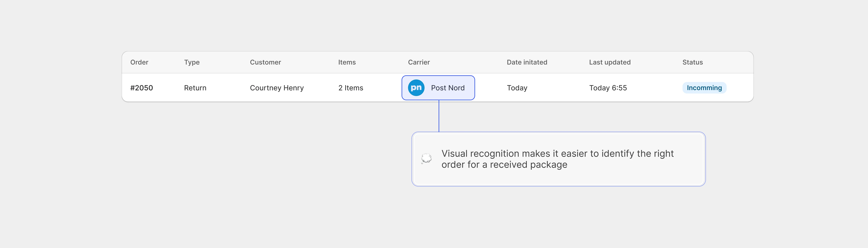Image resolution: width=868 pixels, height=248 pixels.
Task: Click the Incomming status badge
Action: (x=704, y=88)
